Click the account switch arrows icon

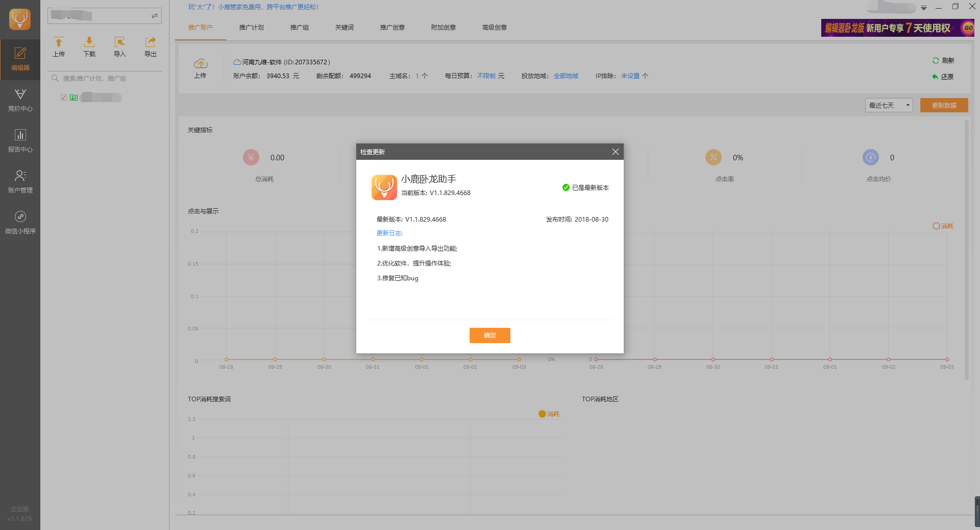pyautogui.click(x=154, y=16)
